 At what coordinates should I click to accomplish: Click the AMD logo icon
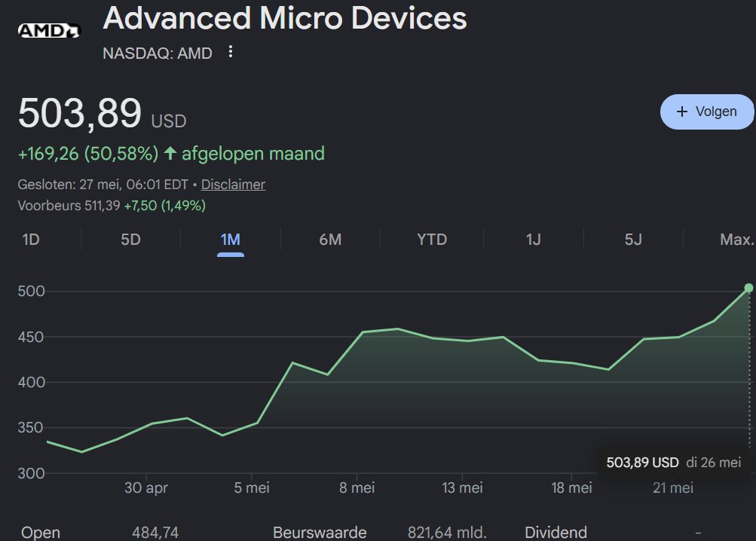click(x=49, y=31)
